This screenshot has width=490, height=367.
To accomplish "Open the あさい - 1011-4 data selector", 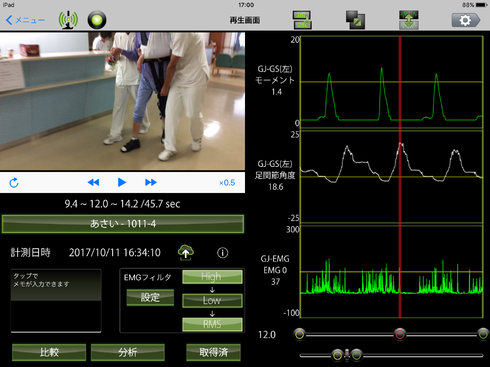I will point(123,224).
